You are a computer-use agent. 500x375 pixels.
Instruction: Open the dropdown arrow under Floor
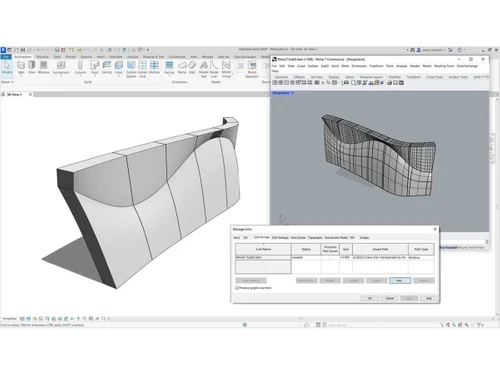(x=119, y=76)
